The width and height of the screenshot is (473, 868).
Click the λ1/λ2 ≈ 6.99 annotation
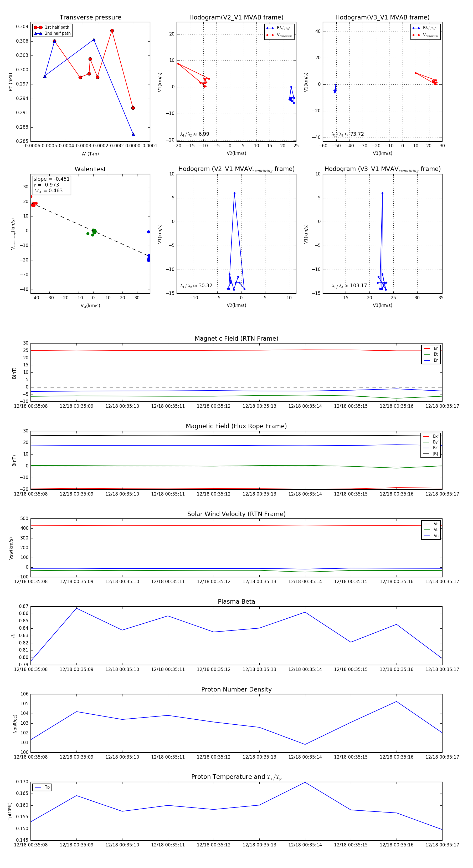click(x=194, y=134)
